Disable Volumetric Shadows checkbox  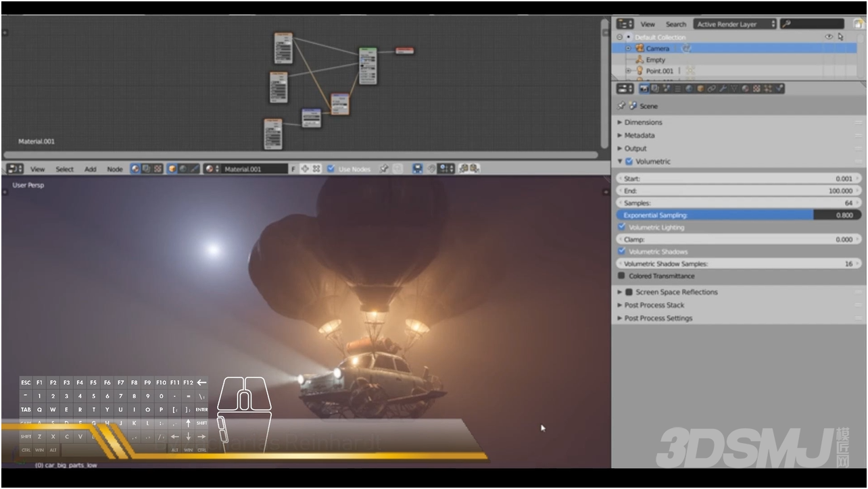[x=621, y=251]
